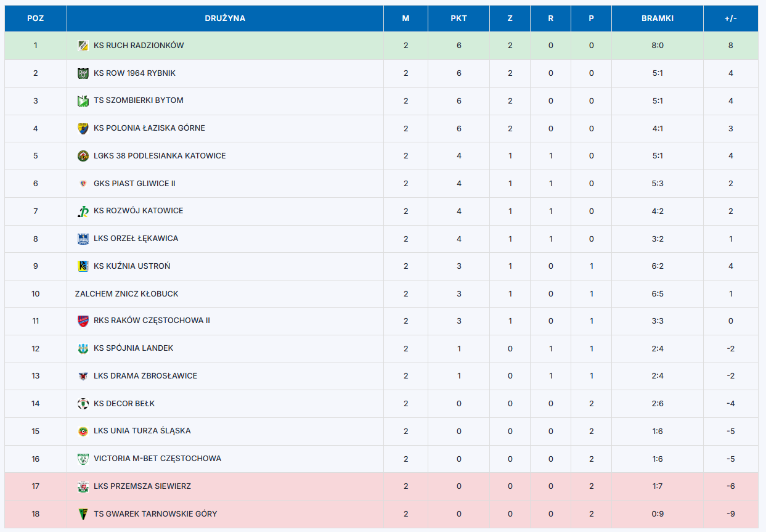Click the KS Ruch Radzionków team crest
The height and width of the screenshot is (532, 766).
tap(83, 46)
